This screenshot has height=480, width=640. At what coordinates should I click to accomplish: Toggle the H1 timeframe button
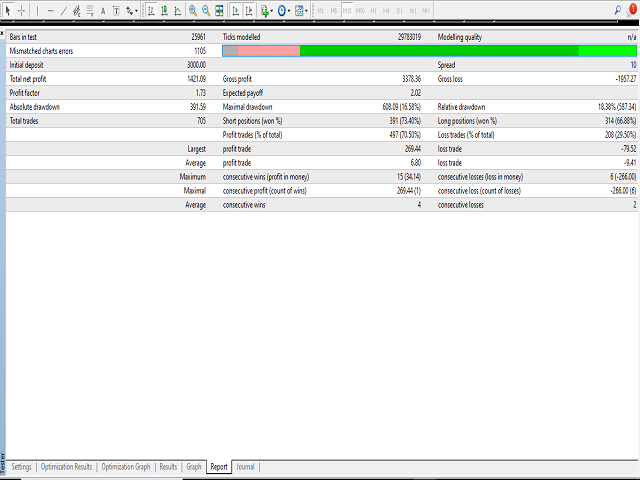click(x=373, y=11)
